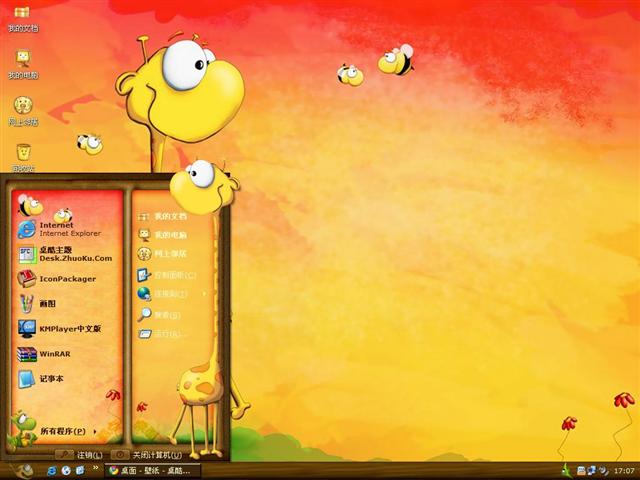Switch to the 桌面 - 壁纸 taskbar window
The image size is (640, 480).
tap(153, 470)
